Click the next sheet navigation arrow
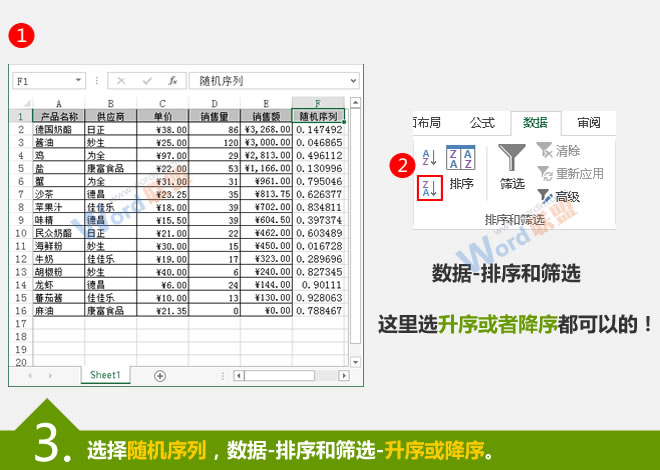Viewport: 660px width, 470px height. pyautogui.click(x=50, y=375)
